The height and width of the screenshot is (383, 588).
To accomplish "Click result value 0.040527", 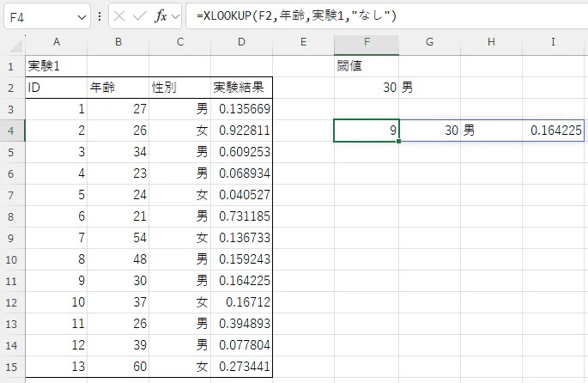I will pyautogui.click(x=241, y=195).
